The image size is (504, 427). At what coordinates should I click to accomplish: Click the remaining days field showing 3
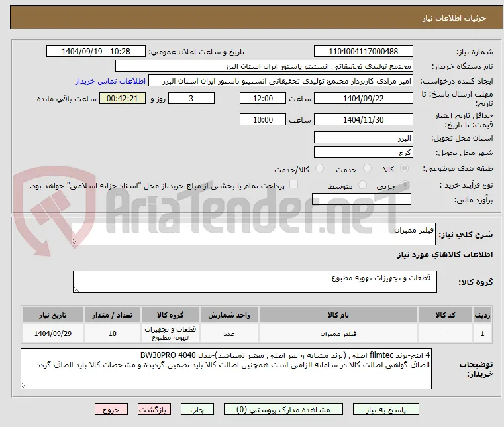(191, 99)
